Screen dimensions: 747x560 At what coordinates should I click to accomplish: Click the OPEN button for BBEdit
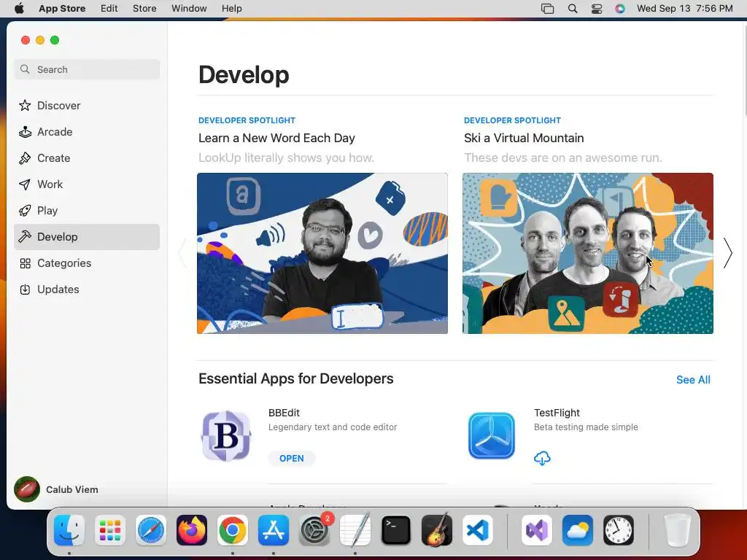[292, 459]
